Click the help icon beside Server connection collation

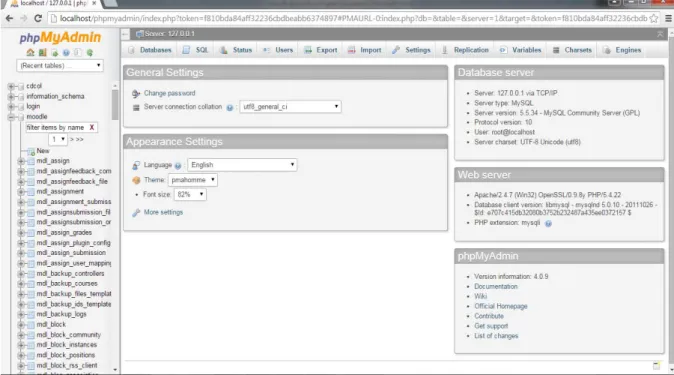(230, 108)
